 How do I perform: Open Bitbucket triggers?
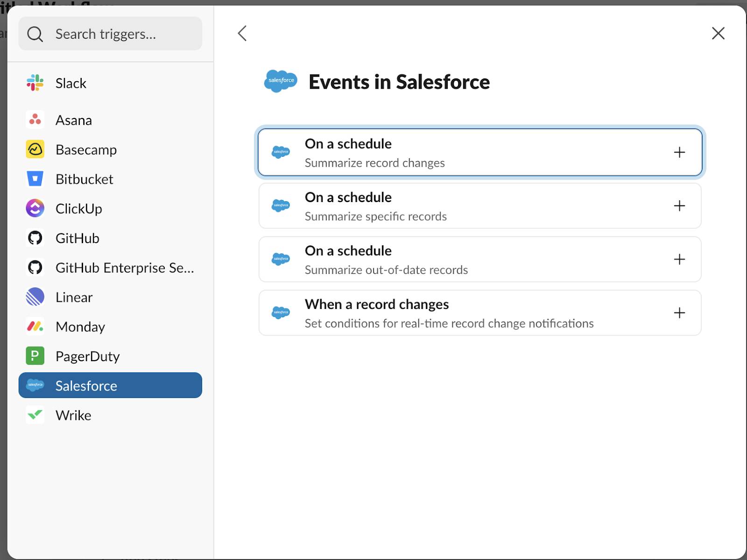tap(110, 179)
